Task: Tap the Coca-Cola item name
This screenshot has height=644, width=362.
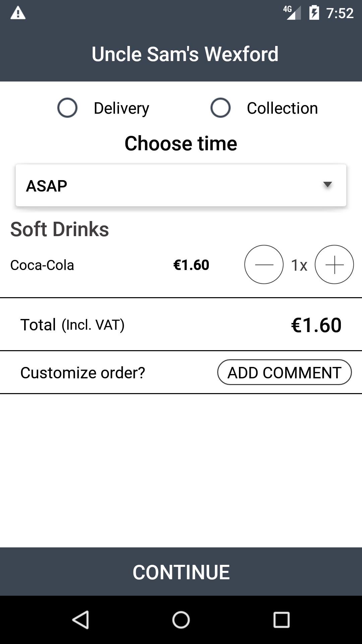Action: point(42,265)
